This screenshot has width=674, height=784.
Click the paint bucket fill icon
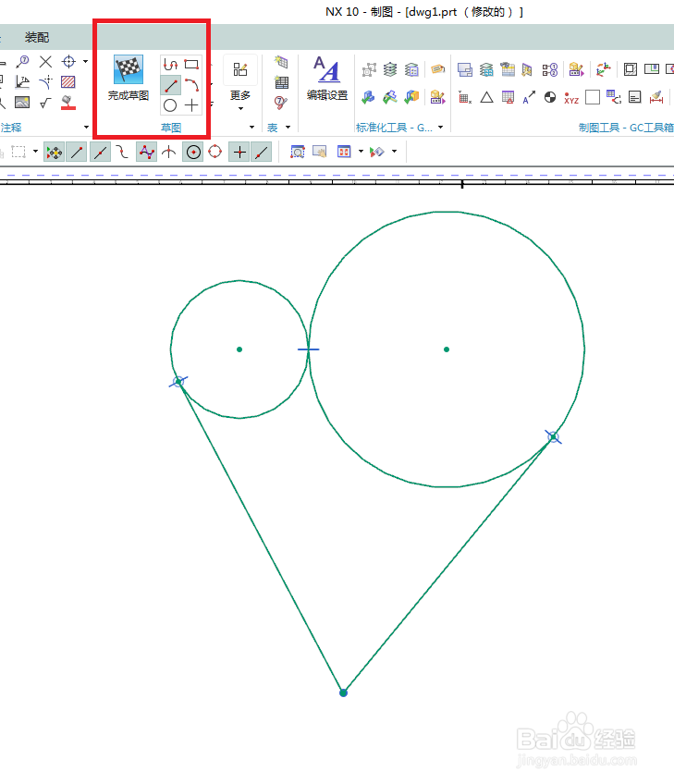tap(68, 103)
